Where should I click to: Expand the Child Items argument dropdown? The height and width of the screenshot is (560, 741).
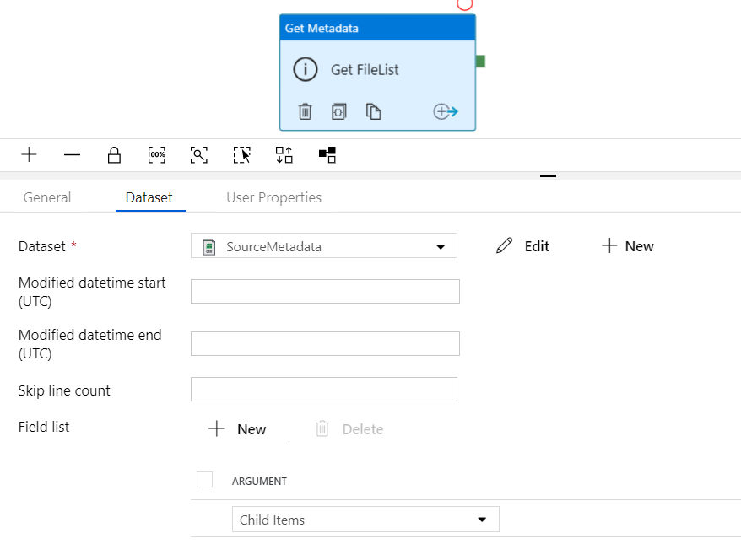click(x=365, y=520)
